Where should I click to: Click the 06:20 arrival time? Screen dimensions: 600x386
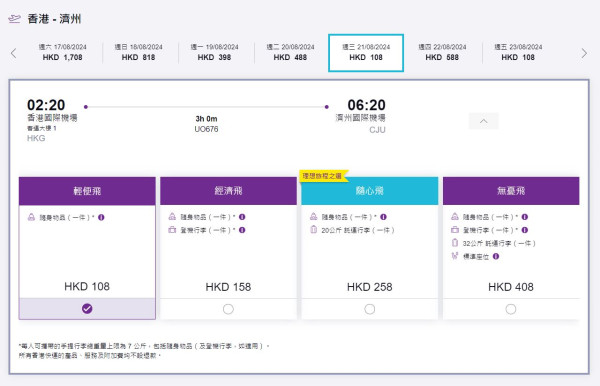[x=366, y=105]
